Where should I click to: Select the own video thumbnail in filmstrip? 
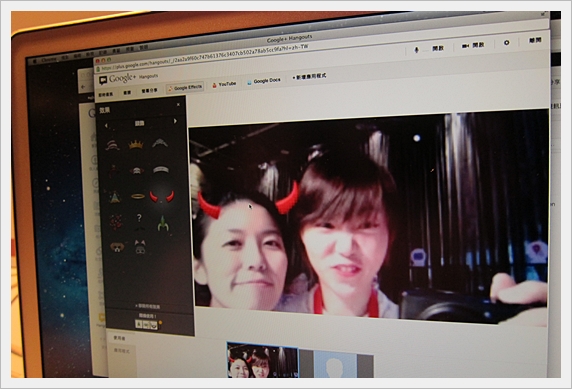[262, 360]
